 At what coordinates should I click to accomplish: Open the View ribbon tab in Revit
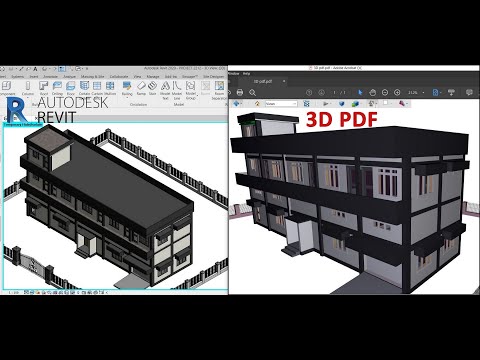tap(137, 76)
